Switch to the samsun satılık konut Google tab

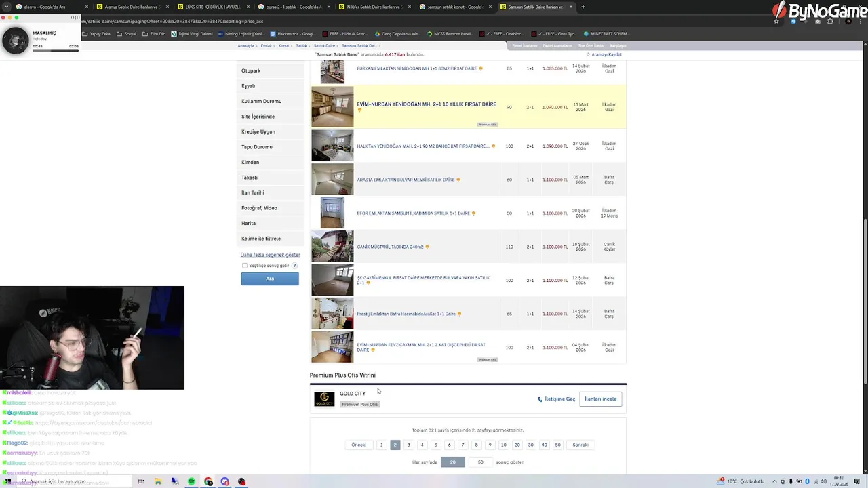(455, 7)
